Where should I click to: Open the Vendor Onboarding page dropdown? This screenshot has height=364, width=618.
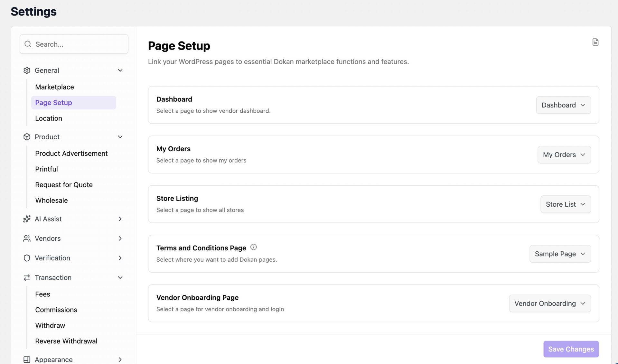pos(550,303)
